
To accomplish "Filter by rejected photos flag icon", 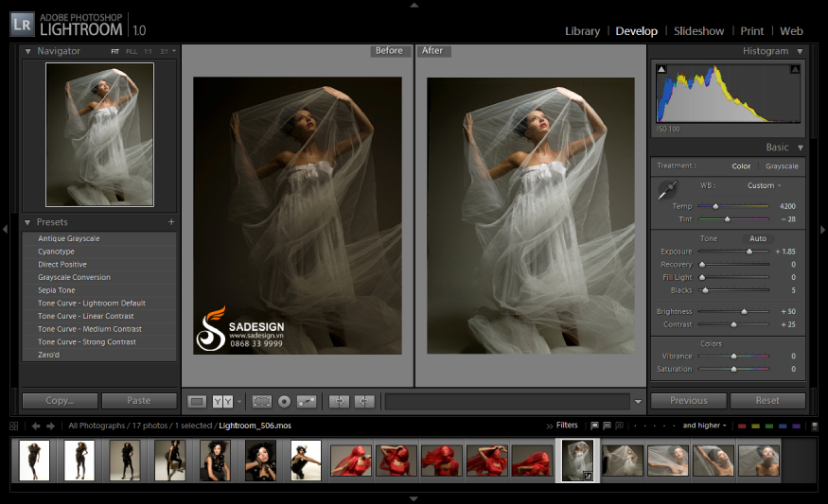I will pyautogui.click(x=619, y=426).
